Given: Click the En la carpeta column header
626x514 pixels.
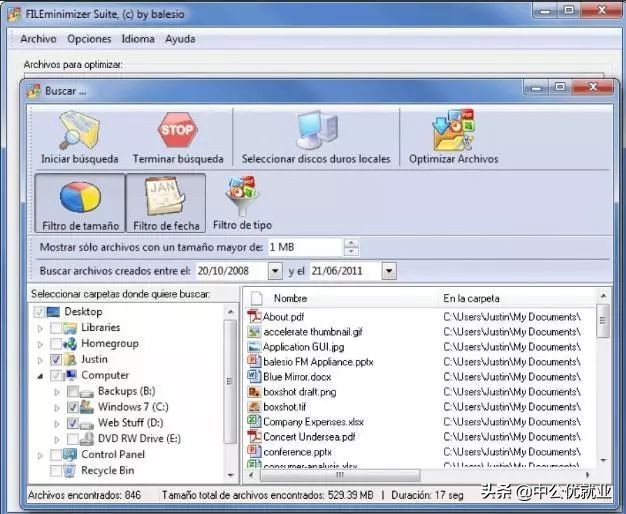Looking at the screenshot, I should (x=471, y=298).
